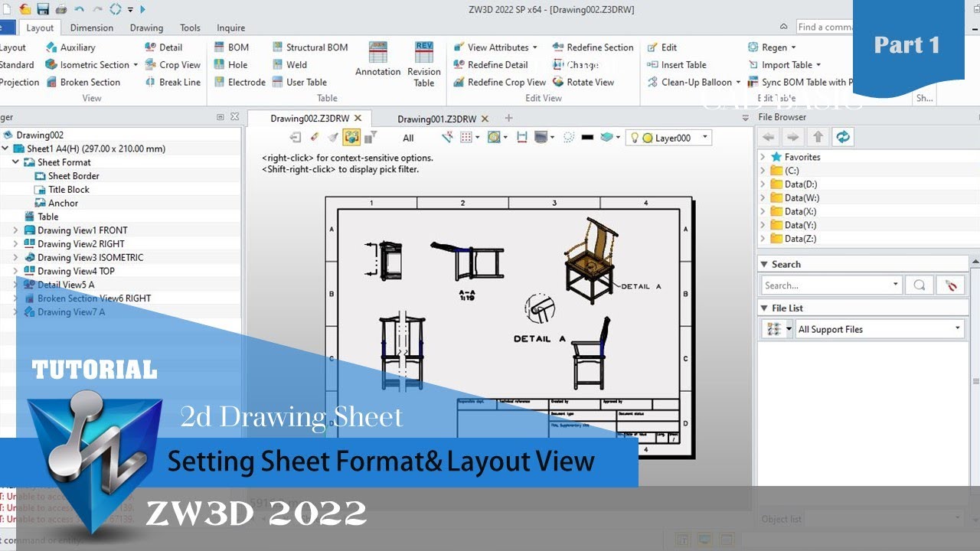980x551 pixels.
Task: Open the Revision Table tool
Action: [424, 64]
